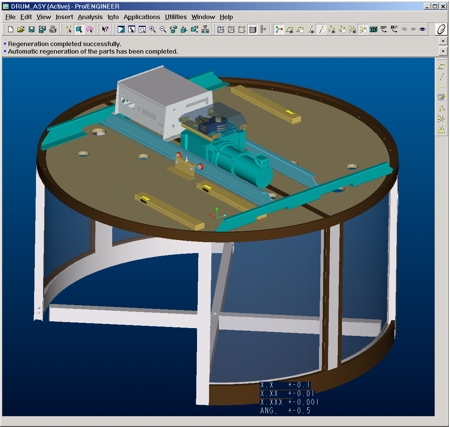Click the zoom in magnifier icon
Image resolution: width=450 pixels, height=427 pixels.
(152, 30)
